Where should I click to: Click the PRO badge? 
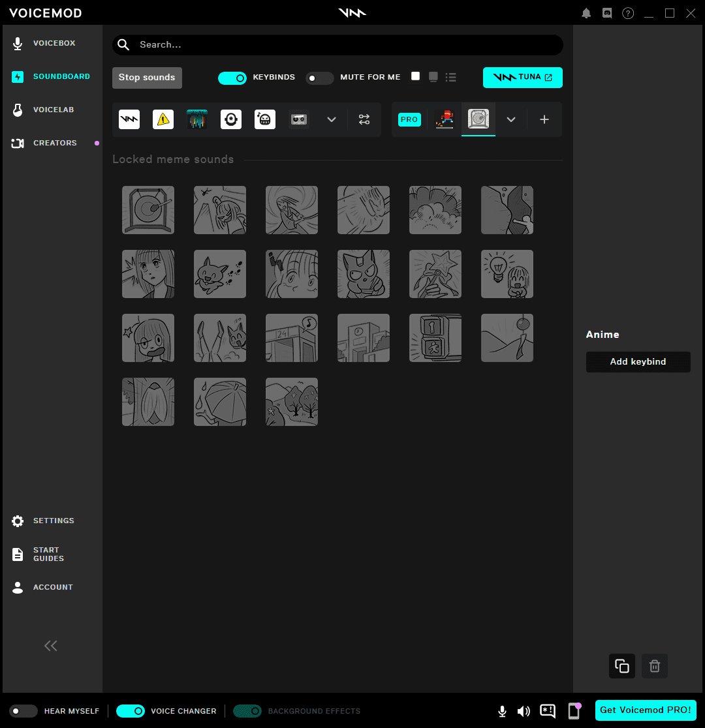coord(409,119)
